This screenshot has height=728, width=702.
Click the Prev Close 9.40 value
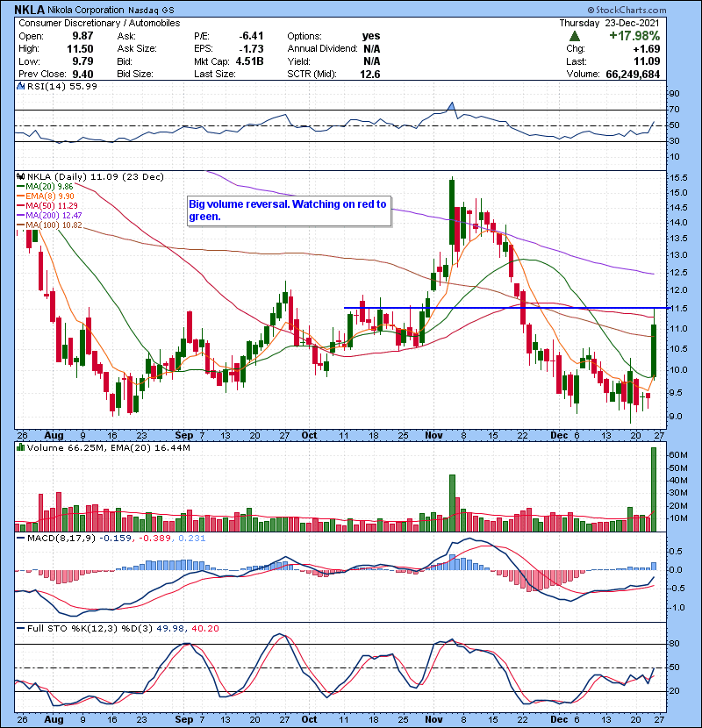click(82, 75)
